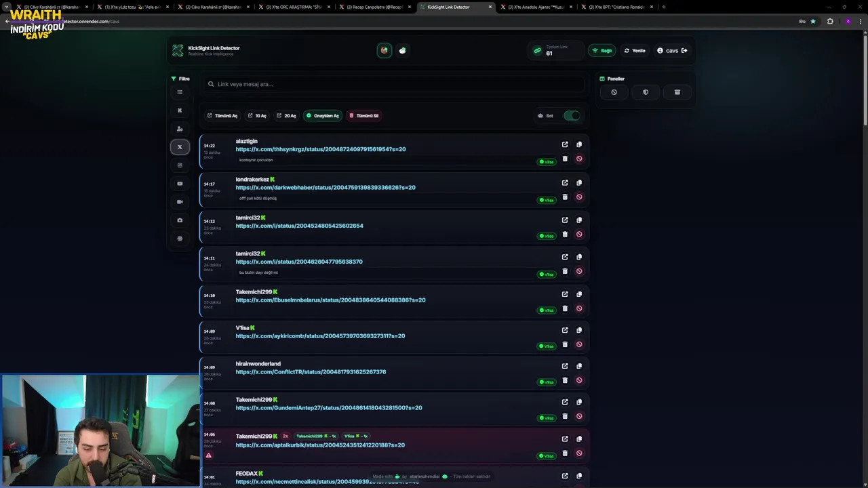Click the warning icon on aptalkurbik row
Image resolution: width=868 pixels, height=488 pixels.
(208, 455)
